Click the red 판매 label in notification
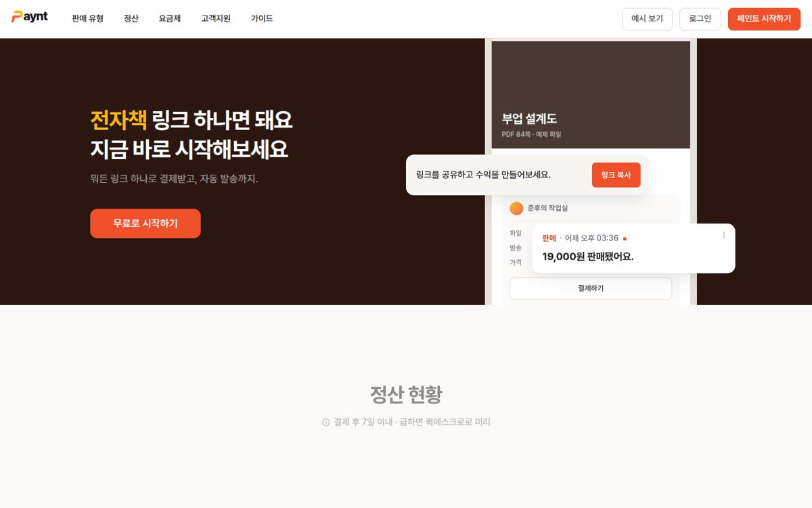This screenshot has height=508, width=812. [549, 238]
